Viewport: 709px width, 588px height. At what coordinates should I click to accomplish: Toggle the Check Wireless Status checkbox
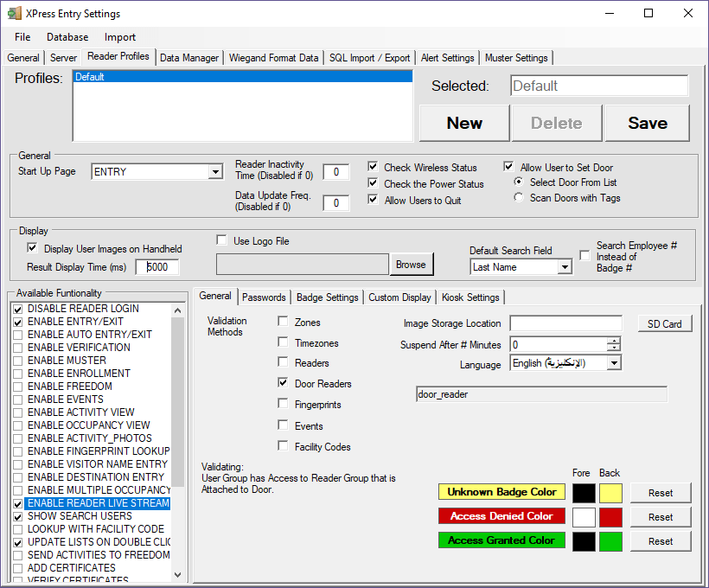[373, 168]
